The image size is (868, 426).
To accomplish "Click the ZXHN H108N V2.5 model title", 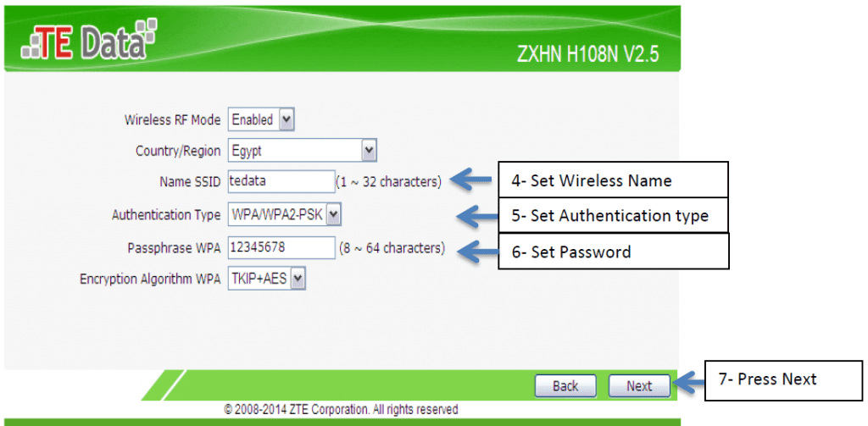I will [x=588, y=55].
